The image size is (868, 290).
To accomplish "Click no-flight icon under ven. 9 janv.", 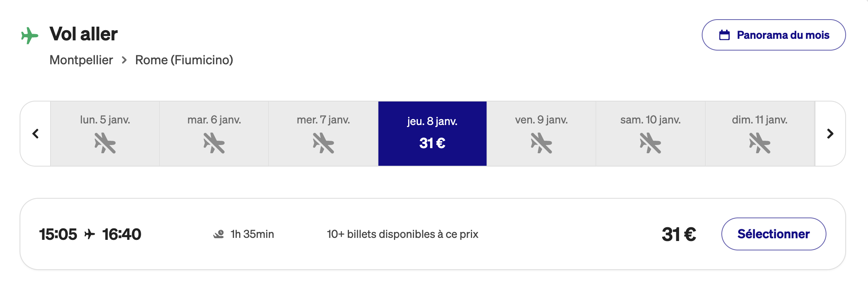I will (541, 143).
